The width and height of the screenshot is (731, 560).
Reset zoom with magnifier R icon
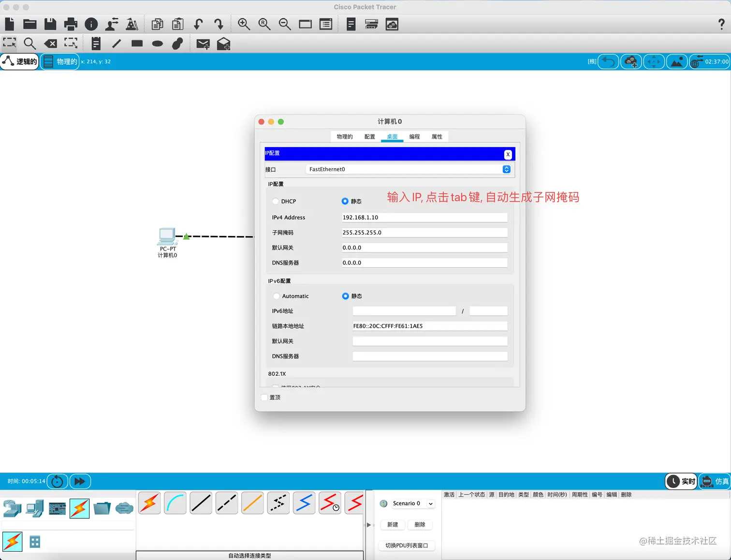pyautogui.click(x=264, y=24)
